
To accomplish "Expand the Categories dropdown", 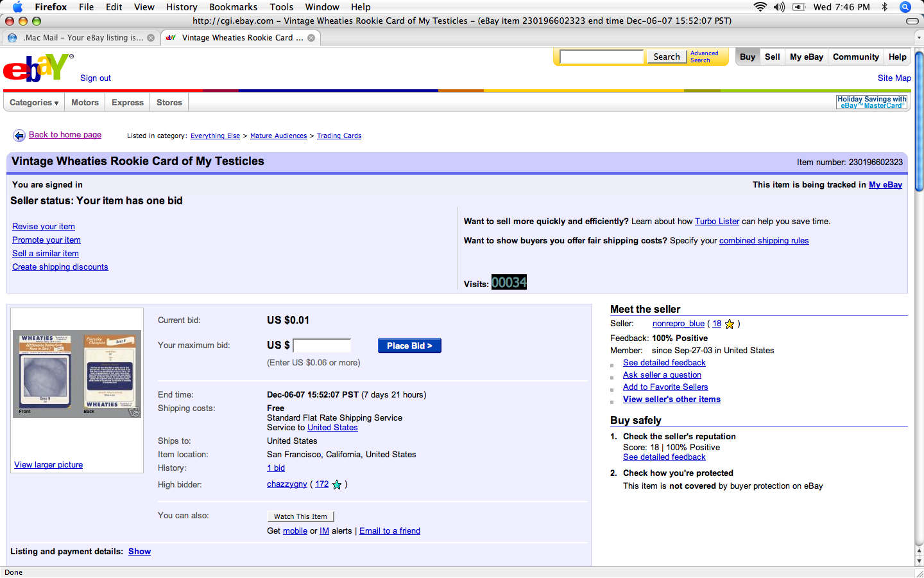I will (34, 103).
